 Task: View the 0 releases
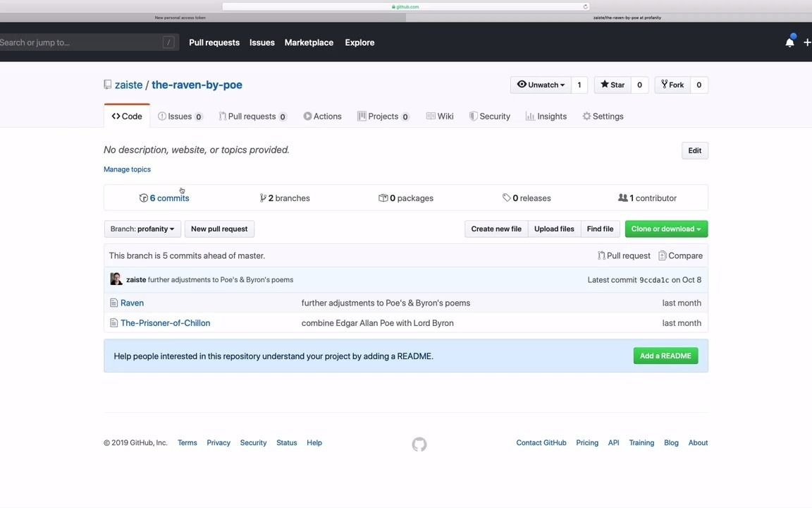tap(527, 198)
